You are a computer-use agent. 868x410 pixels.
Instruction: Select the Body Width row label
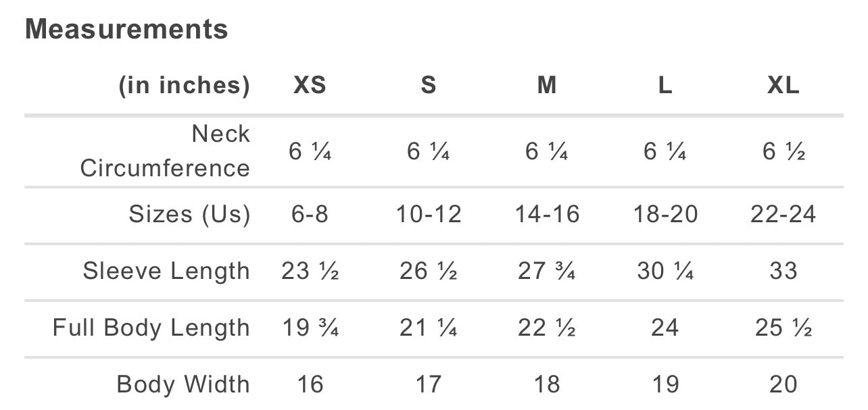[183, 384]
